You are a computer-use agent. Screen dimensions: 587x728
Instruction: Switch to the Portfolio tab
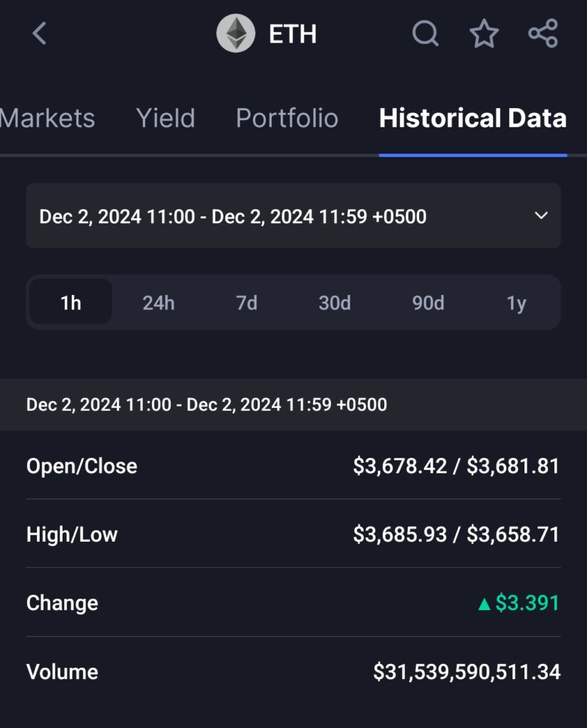[x=287, y=118]
